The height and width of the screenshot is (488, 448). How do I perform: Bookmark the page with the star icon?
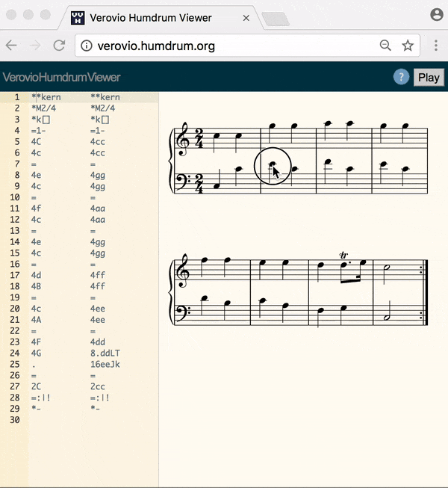coord(408,46)
